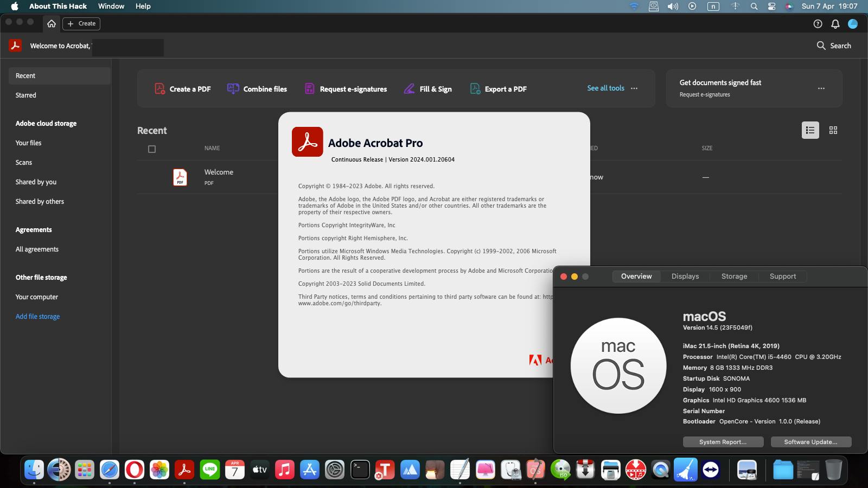The height and width of the screenshot is (488, 868).
Task: Open the more options beside See all tools
Action: click(634, 88)
